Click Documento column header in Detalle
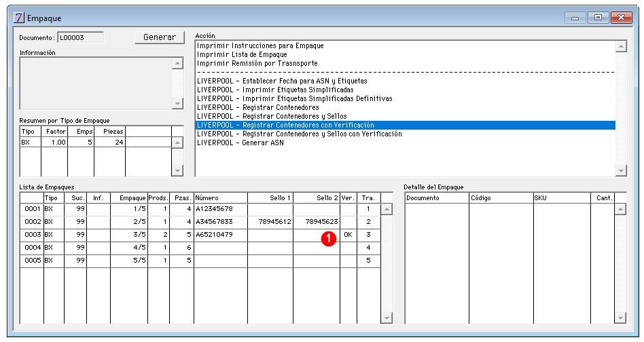Image resolution: width=644 pixels, height=342 pixels. [437, 198]
